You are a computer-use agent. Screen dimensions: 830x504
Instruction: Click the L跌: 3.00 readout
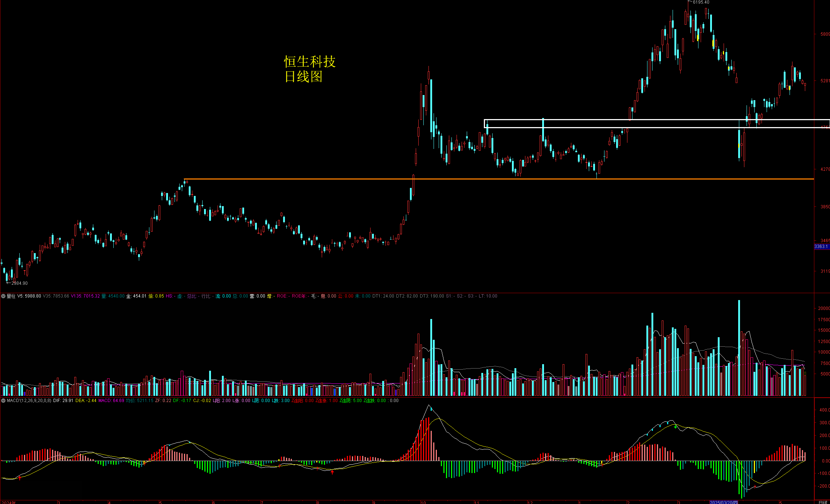[x=281, y=401]
